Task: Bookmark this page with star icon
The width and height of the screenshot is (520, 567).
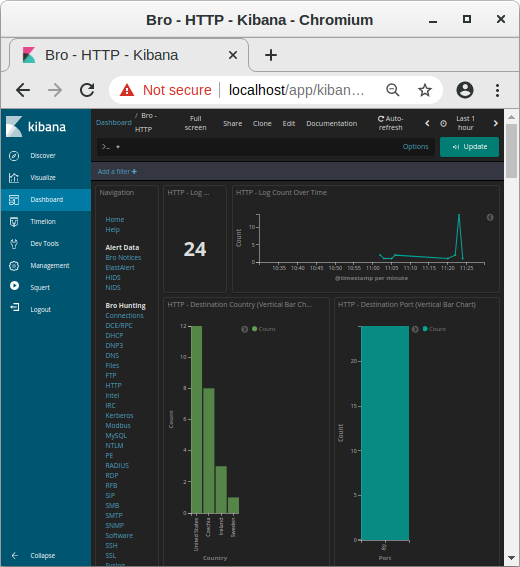Action: click(x=425, y=90)
